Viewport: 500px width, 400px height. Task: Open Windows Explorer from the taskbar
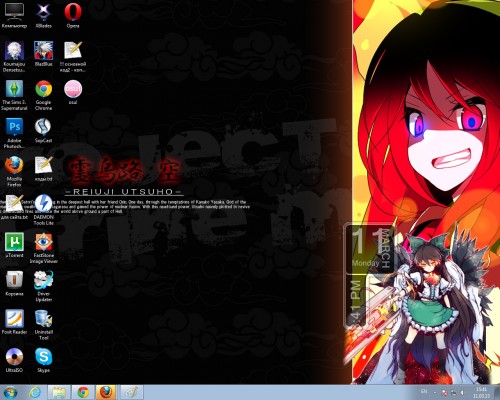tap(59, 392)
